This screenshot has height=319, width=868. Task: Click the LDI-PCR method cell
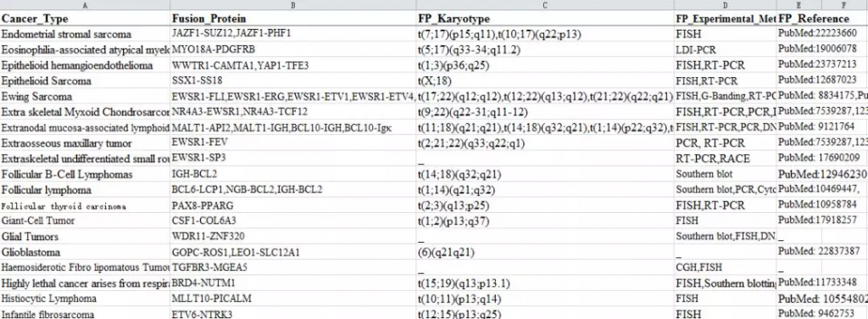(x=726, y=49)
